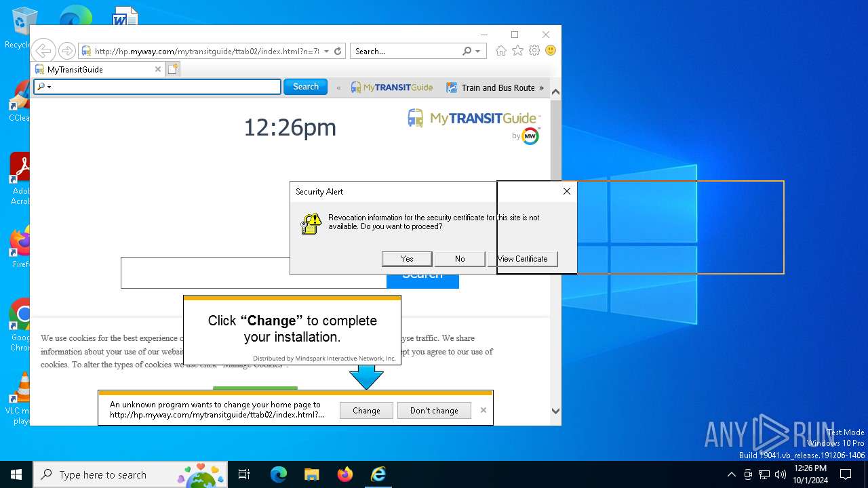Click the smiley feedback icon
Image resolution: width=868 pixels, height=488 pixels.
[x=551, y=51]
